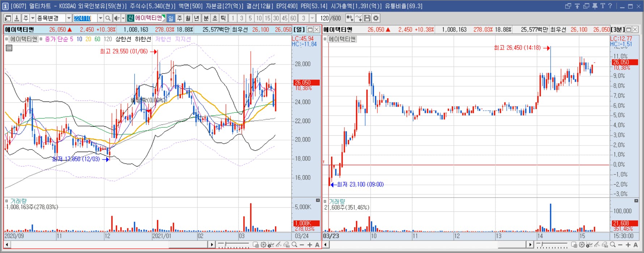Image resolution: width=644 pixels, height=253 pixels.
Task: Click the 에이텍티앤 stock name next to 신 badge
Action: click(x=149, y=18)
